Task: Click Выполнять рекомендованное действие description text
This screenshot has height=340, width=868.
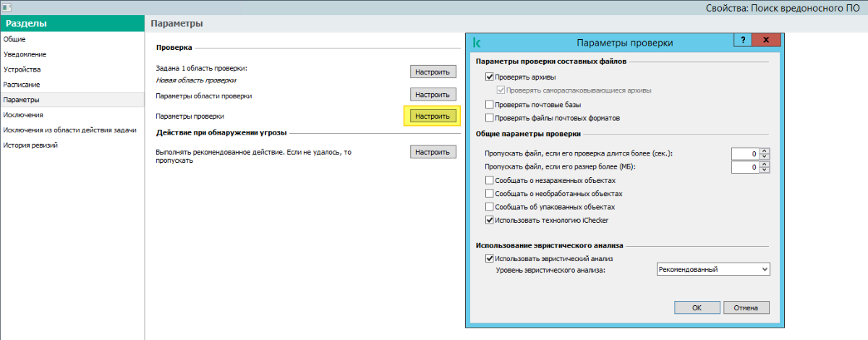Action: [x=253, y=156]
